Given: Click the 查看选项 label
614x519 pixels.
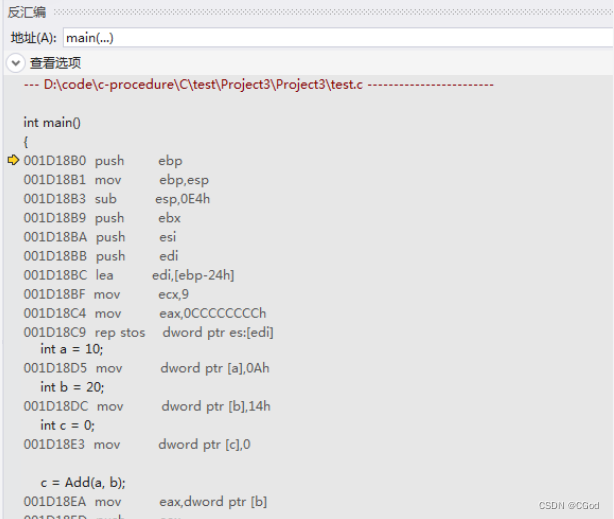Looking at the screenshot, I should coord(55,63).
